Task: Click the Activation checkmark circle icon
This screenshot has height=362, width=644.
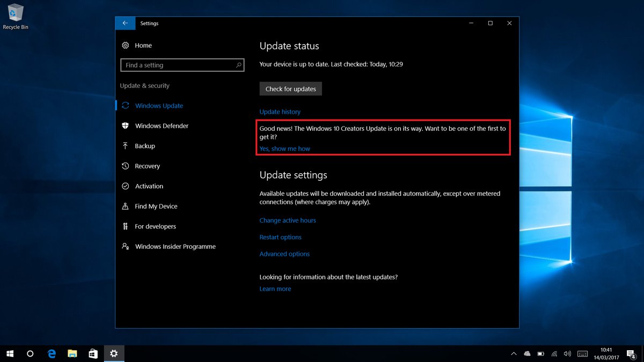Action: pyautogui.click(x=125, y=186)
